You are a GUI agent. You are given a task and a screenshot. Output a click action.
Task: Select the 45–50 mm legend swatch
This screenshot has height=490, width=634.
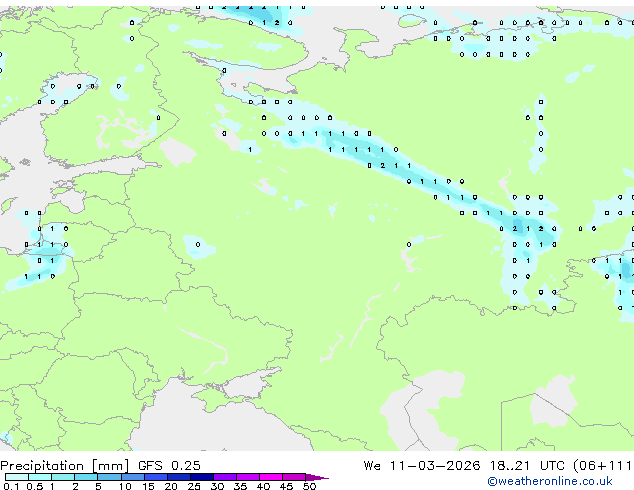click(x=294, y=477)
